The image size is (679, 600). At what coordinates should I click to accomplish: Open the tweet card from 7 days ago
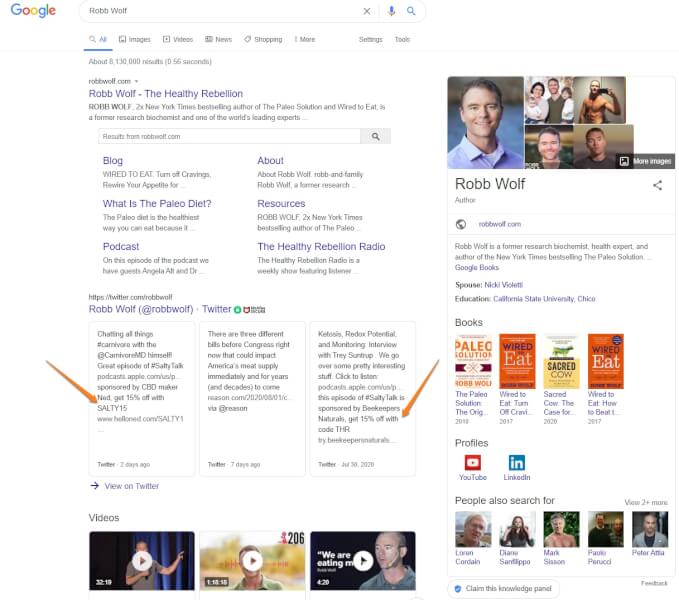(x=252, y=399)
